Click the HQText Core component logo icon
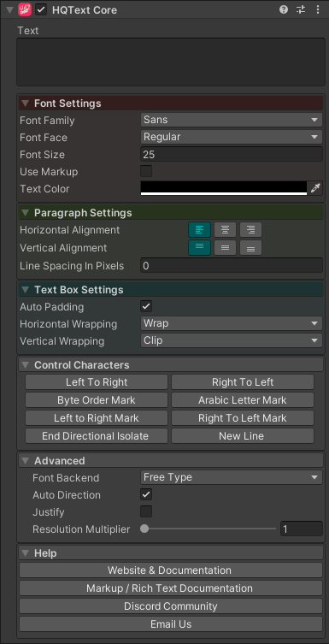Image resolution: width=329 pixels, height=644 pixels. click(x=25, y=9)
